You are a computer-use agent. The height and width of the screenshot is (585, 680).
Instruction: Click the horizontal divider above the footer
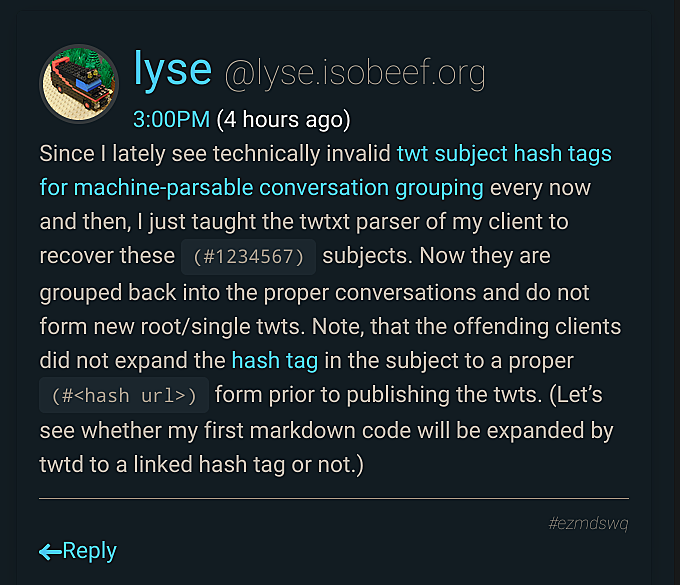(334, 499)
